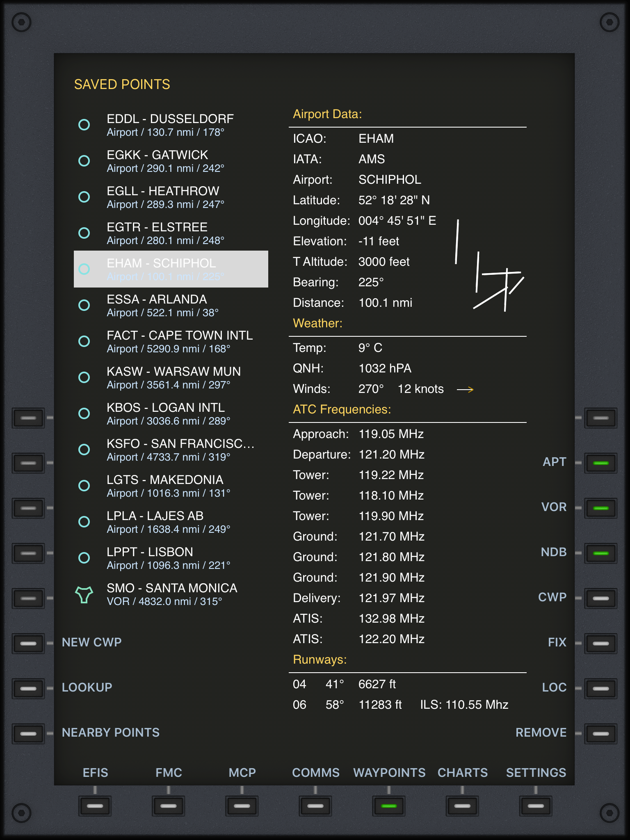Tap the REMOVE label

(x=541, y=733)
